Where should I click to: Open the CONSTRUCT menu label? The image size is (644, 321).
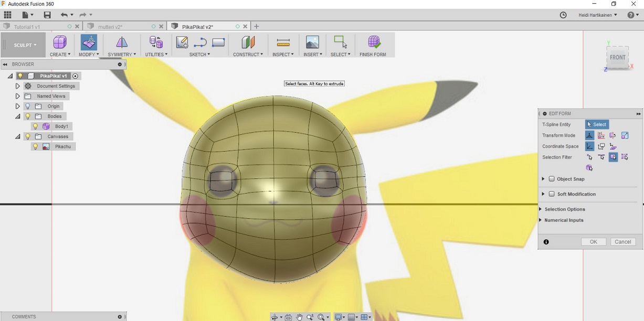click(248, 55)
